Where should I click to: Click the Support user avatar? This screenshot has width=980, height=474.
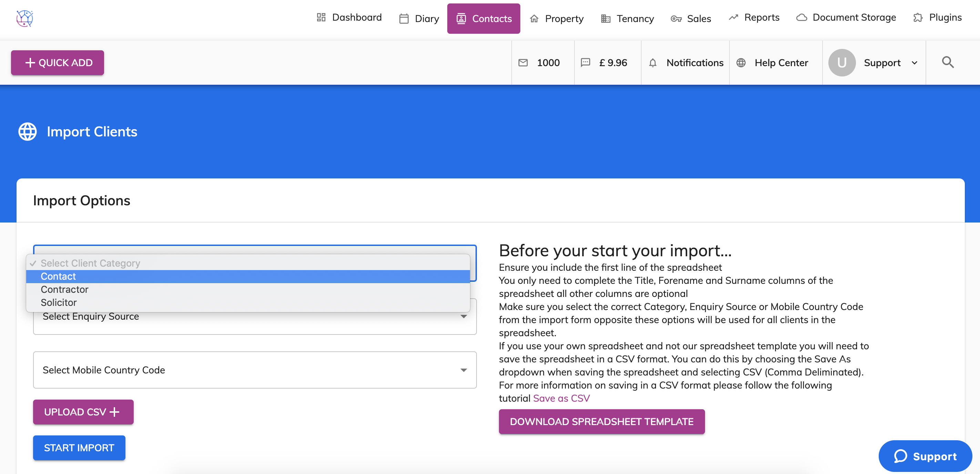tap(841, 63)
